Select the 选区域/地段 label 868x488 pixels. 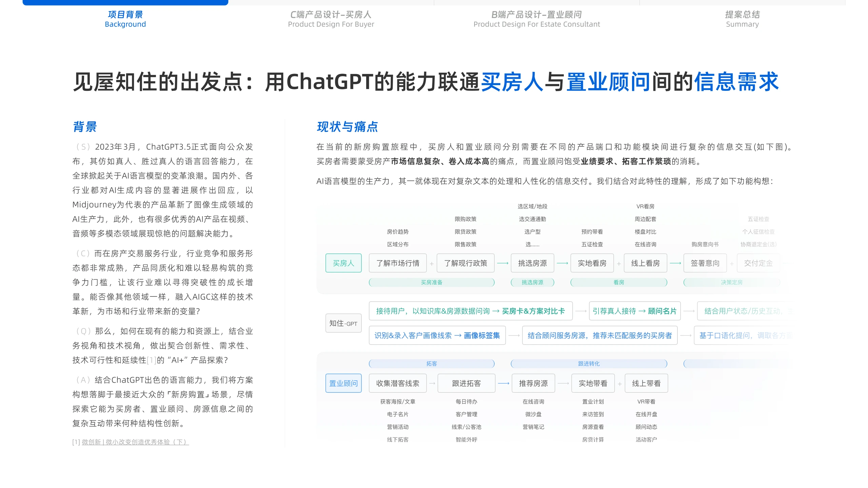pos(532,206)
